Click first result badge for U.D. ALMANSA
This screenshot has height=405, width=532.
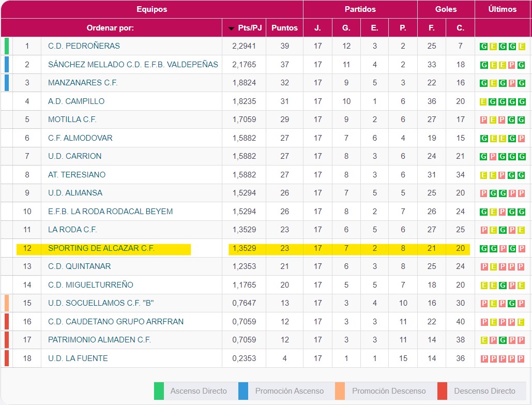[484, 193]
